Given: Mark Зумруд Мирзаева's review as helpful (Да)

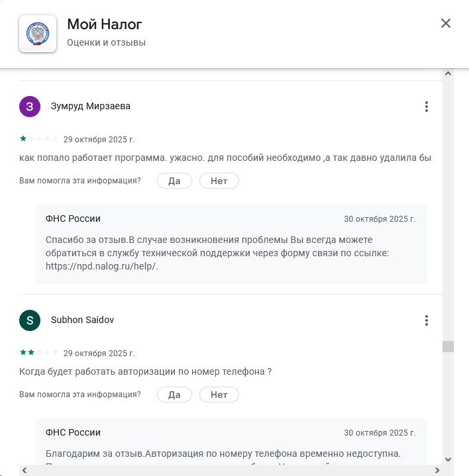Looking at the screenshot, I should click(x=174, y=181).
